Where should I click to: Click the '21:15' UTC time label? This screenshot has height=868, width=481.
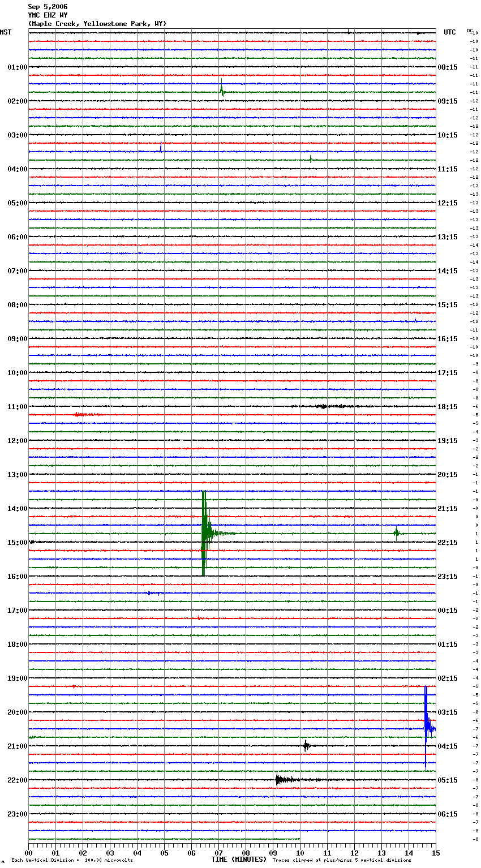tap(448, 509)
